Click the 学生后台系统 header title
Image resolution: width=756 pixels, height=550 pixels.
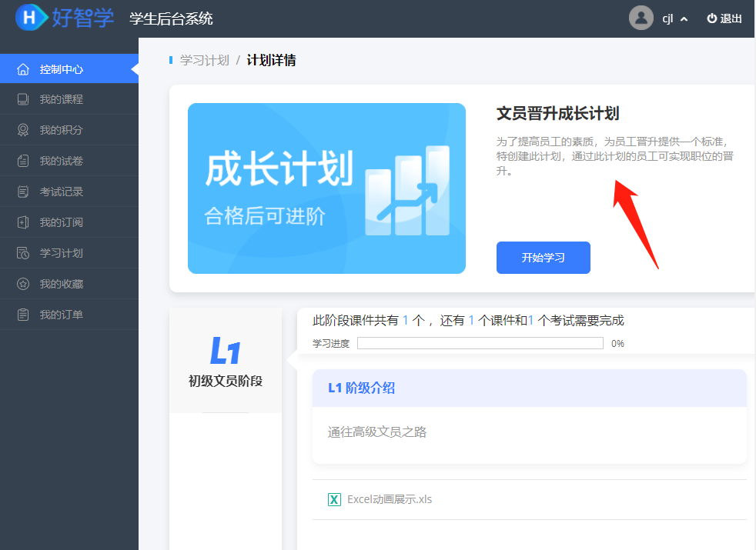click(171, 18)
